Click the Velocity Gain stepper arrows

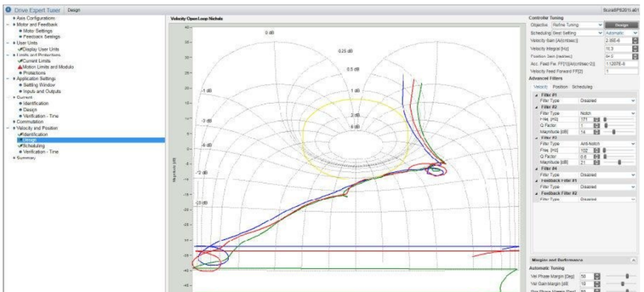click(x=635, y=40)
